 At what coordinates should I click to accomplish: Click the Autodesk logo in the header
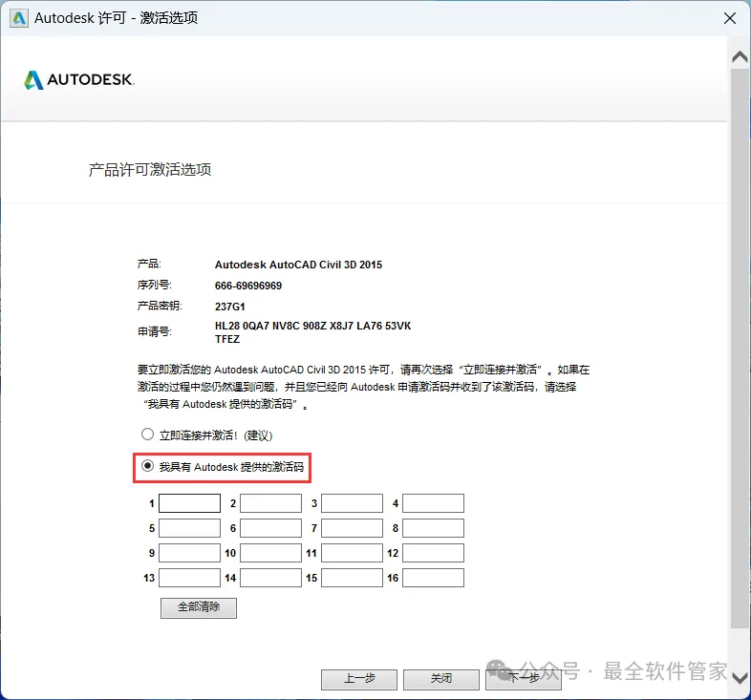[79, 80]
